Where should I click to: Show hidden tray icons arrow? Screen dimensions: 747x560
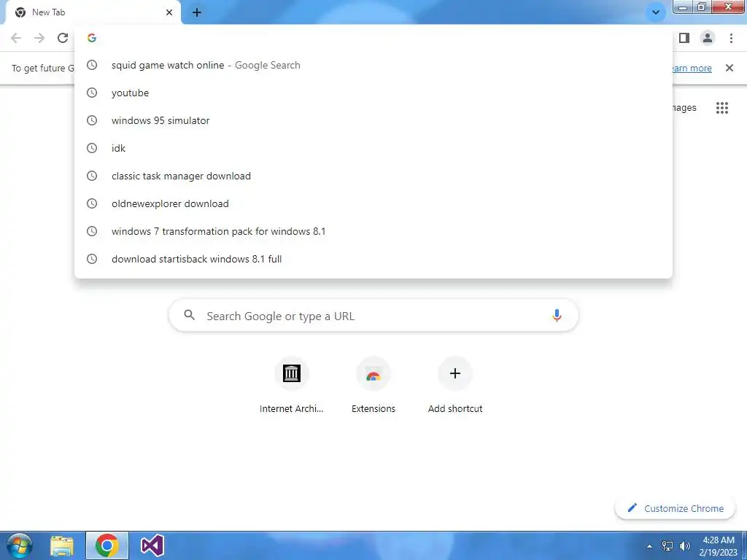649,546
